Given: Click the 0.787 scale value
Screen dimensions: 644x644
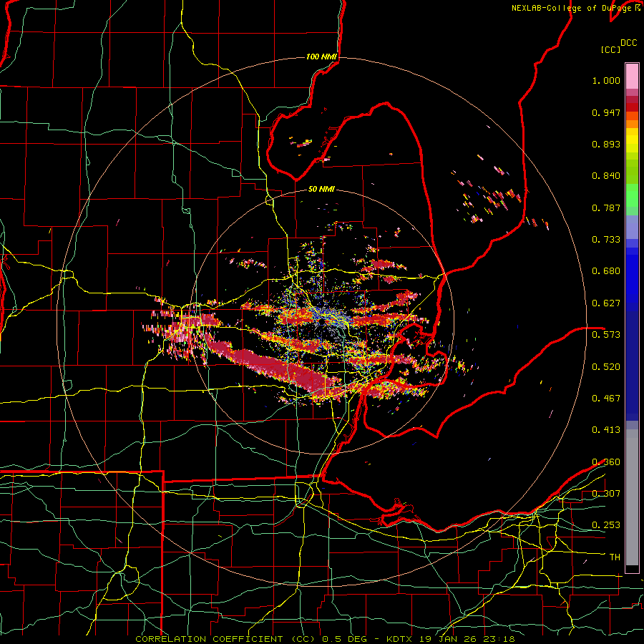Looking at the screenshot, I should tap(606, 208).
